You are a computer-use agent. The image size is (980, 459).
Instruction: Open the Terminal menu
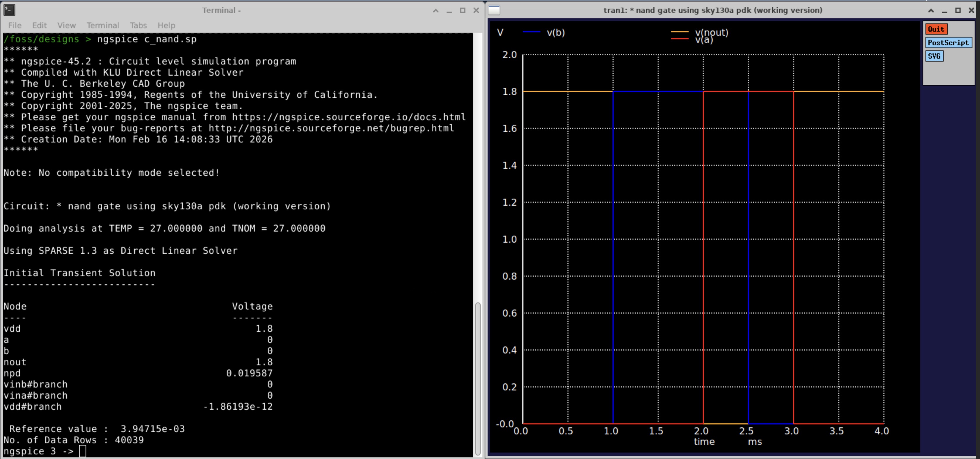click(x=103, y=25)
